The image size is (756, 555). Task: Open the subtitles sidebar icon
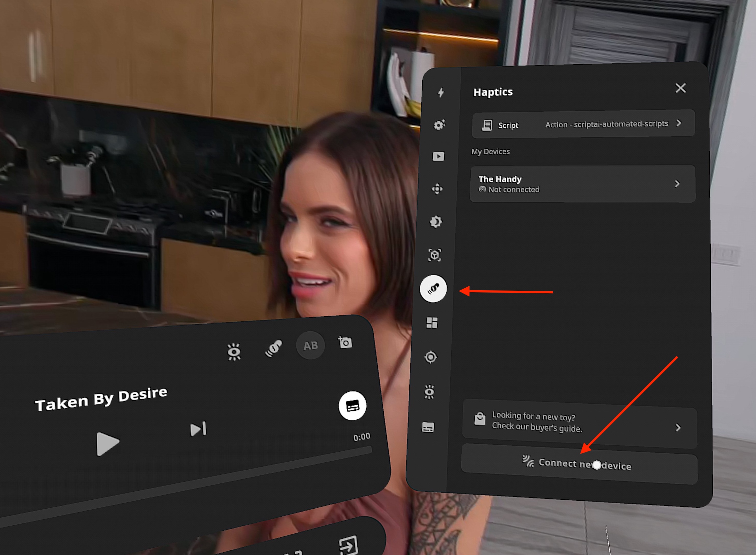tap(428, 427)
